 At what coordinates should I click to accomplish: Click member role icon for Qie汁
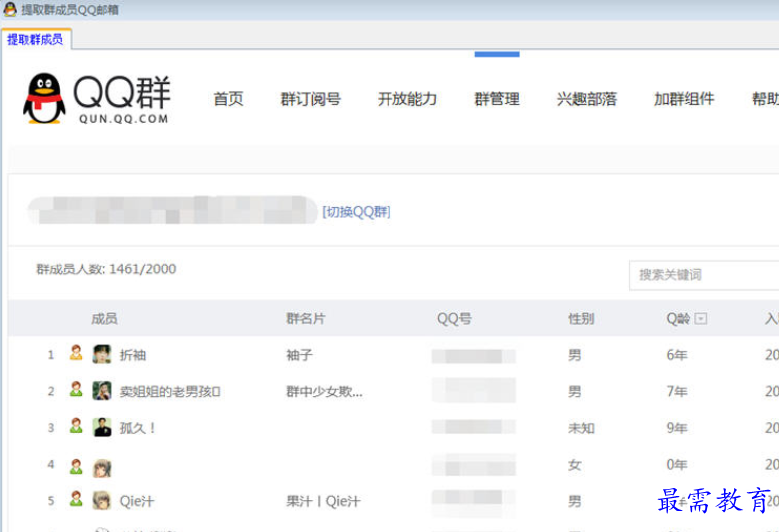[x=76, y=499]
